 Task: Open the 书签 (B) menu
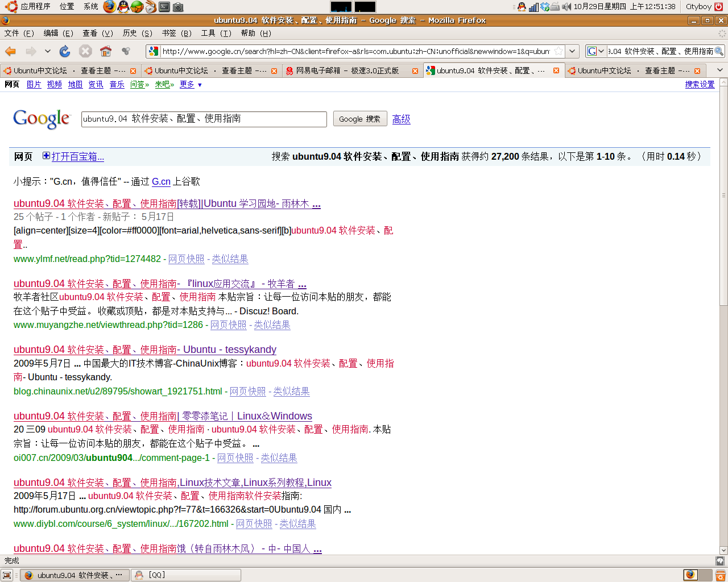[x=177, y=34]
